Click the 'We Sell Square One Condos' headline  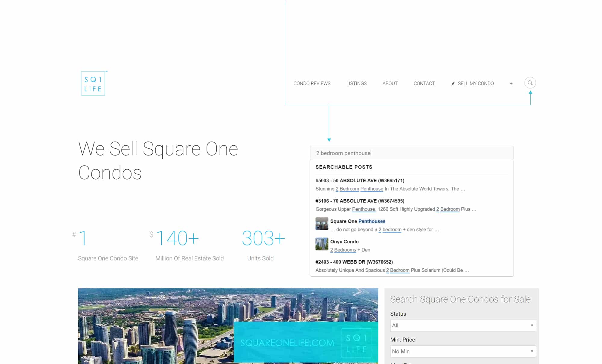tap(158, 160)
